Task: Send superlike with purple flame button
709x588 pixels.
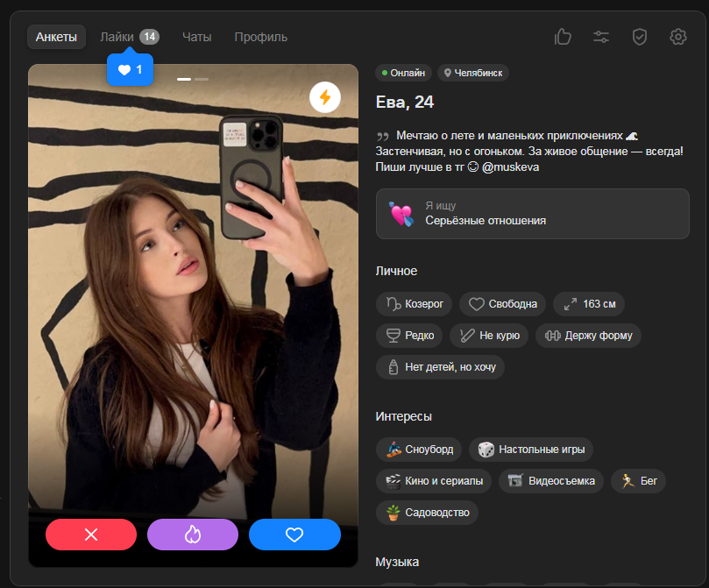Action: [193, 535]
